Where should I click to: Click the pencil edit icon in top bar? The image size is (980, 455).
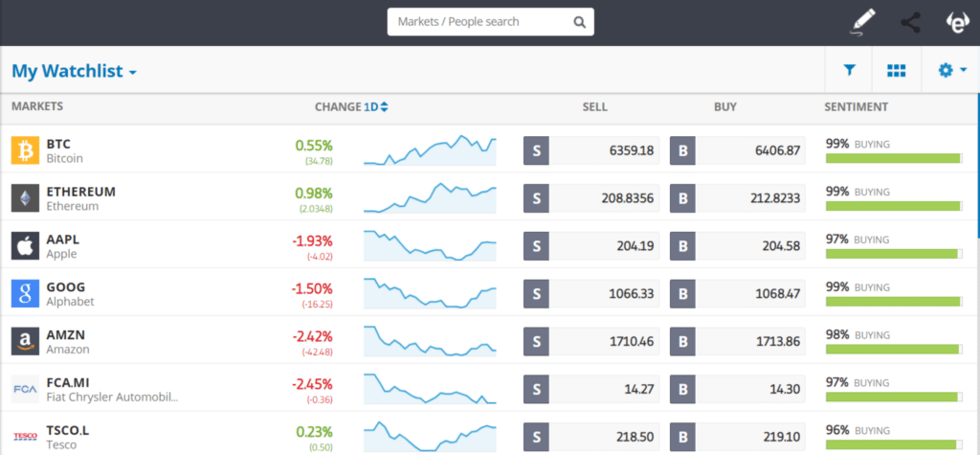pyautogui.click(x=864, y=23)
